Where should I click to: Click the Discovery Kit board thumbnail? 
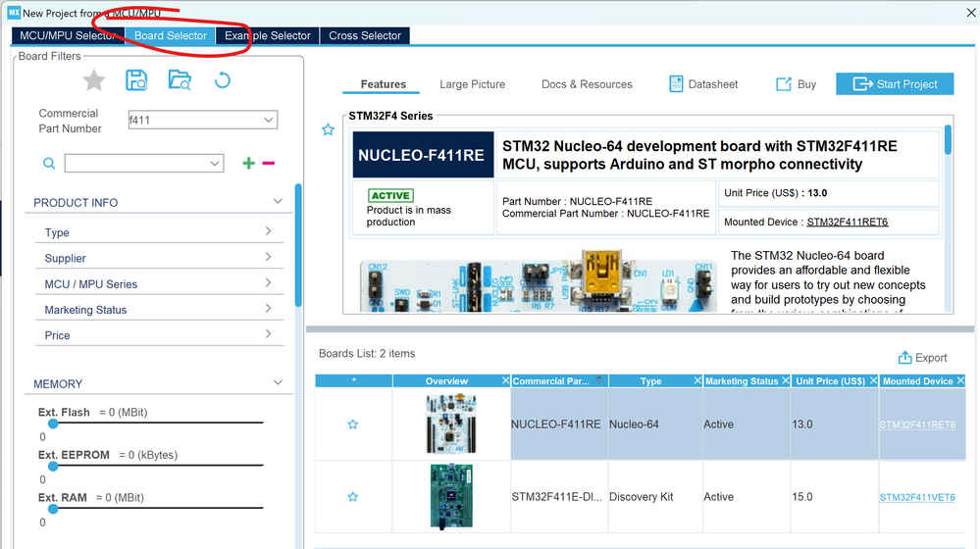(x=451, y=496)
